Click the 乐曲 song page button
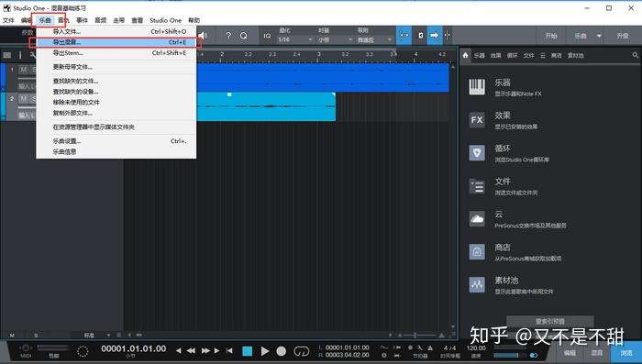 point(581,36)
